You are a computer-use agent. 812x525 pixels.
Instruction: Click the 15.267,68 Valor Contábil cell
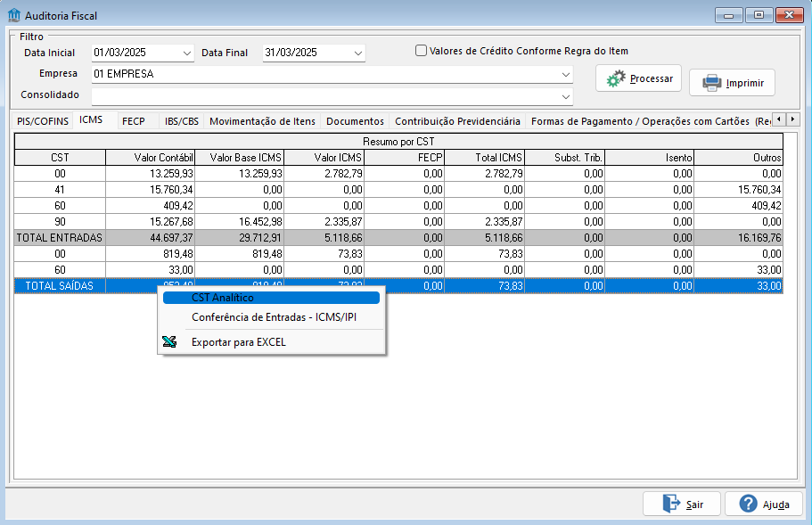[150, 222]
